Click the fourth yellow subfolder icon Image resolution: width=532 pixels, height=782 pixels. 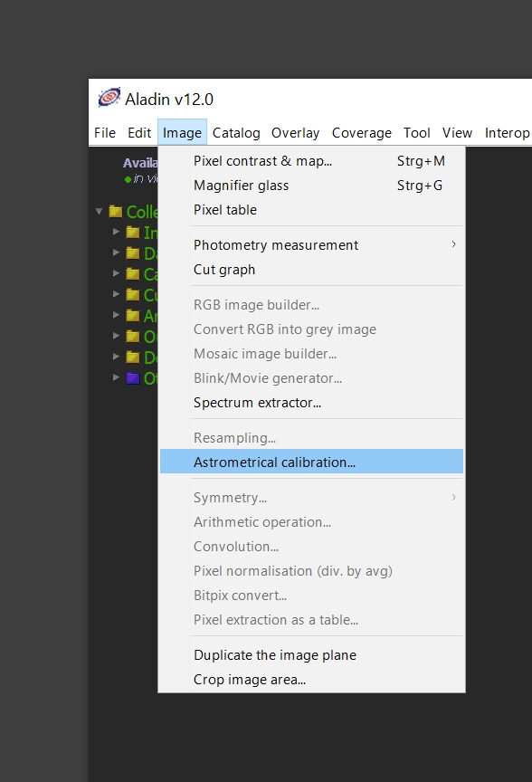pos(133,295)
